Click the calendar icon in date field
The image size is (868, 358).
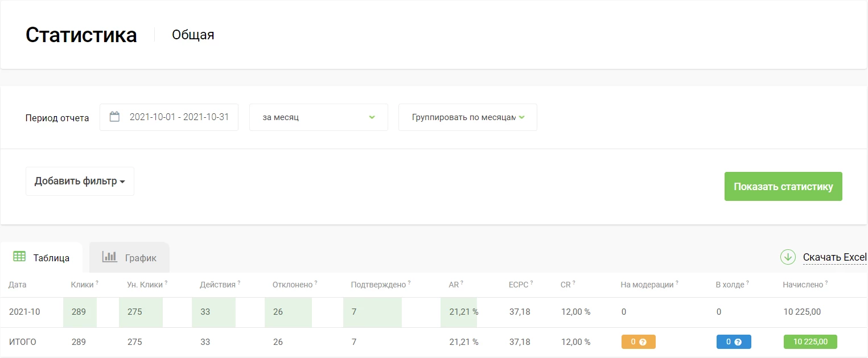point(114,117)
